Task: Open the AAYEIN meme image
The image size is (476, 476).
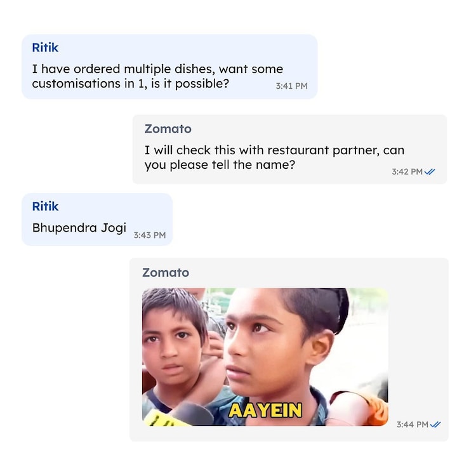Action: click(x=265, y=357)
